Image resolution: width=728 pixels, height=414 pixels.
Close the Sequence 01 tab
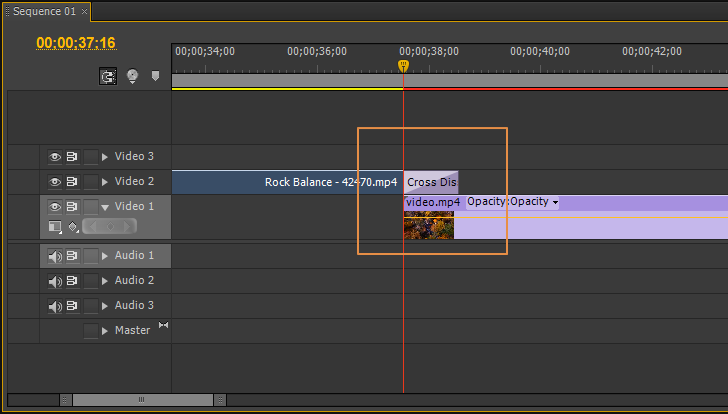(x=84, y=12)
